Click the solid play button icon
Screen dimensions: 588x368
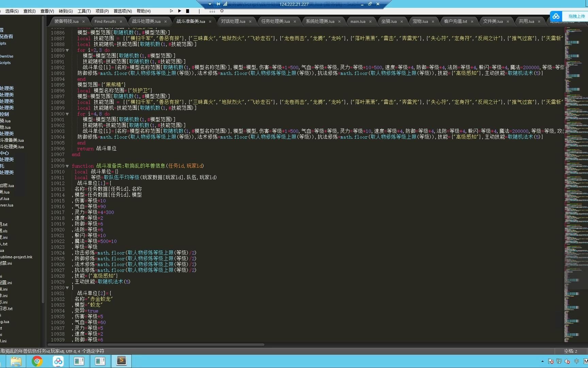click(x=180, y=11)
